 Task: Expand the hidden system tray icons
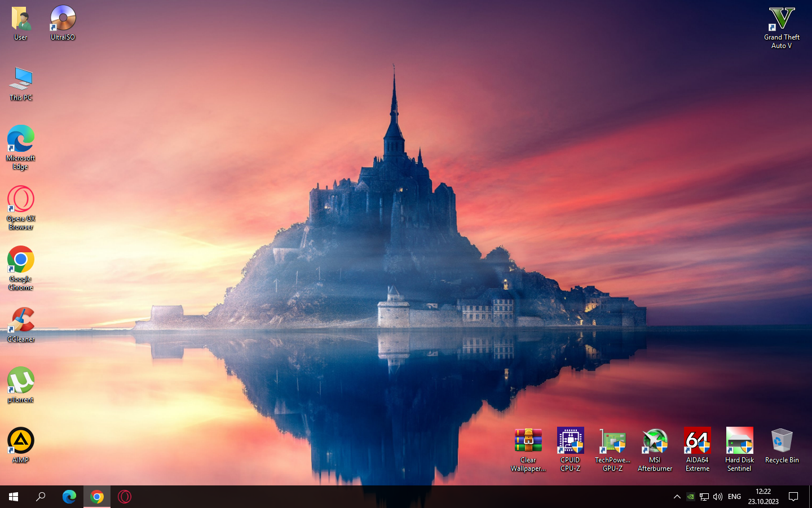point(677,497)
